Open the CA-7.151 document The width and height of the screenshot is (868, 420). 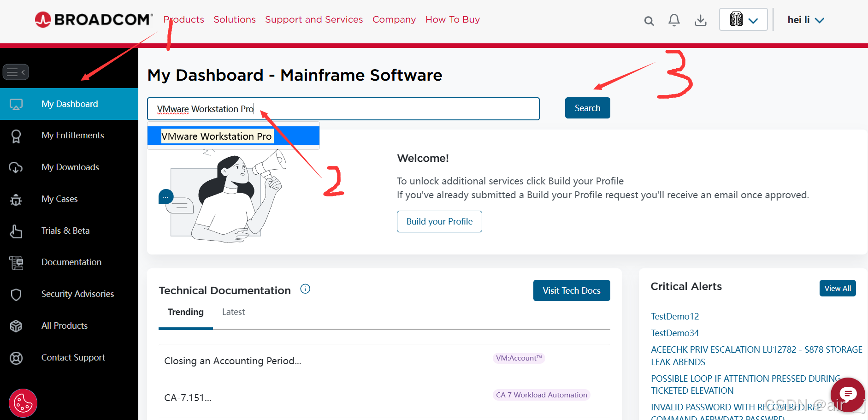(x=188, y=398)
